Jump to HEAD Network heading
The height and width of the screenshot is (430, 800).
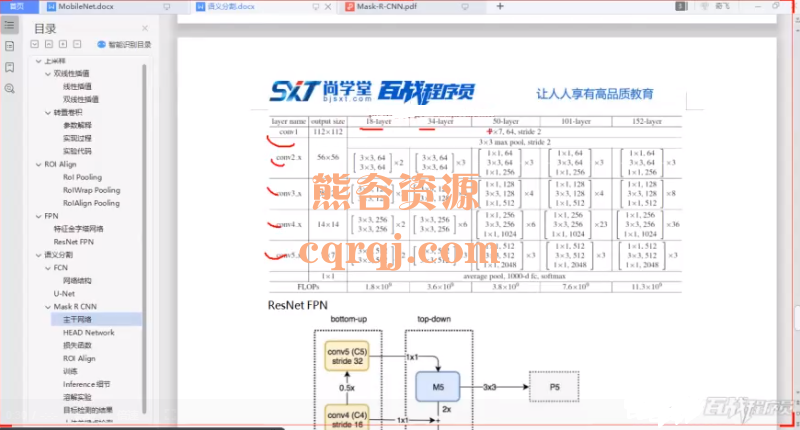pos(88,333)
